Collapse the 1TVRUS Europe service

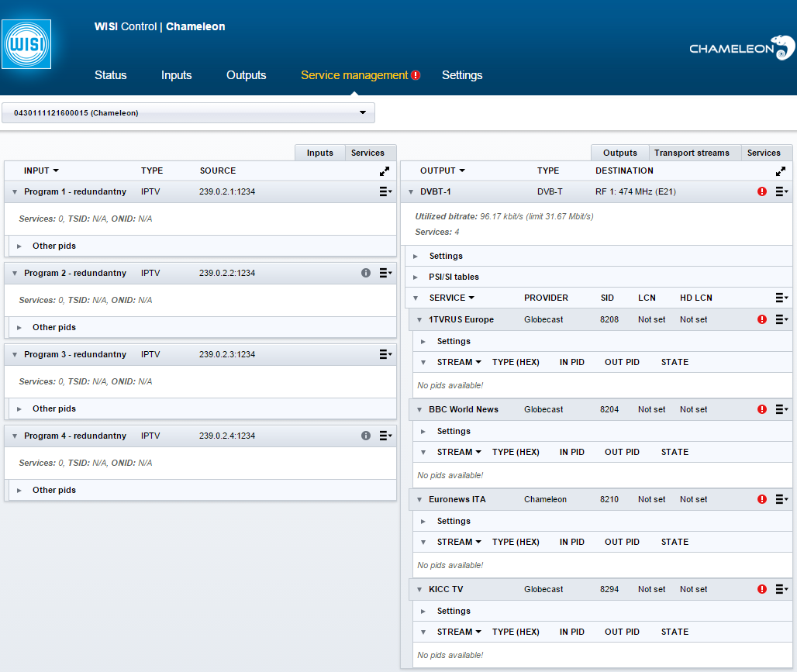point(419,320)
